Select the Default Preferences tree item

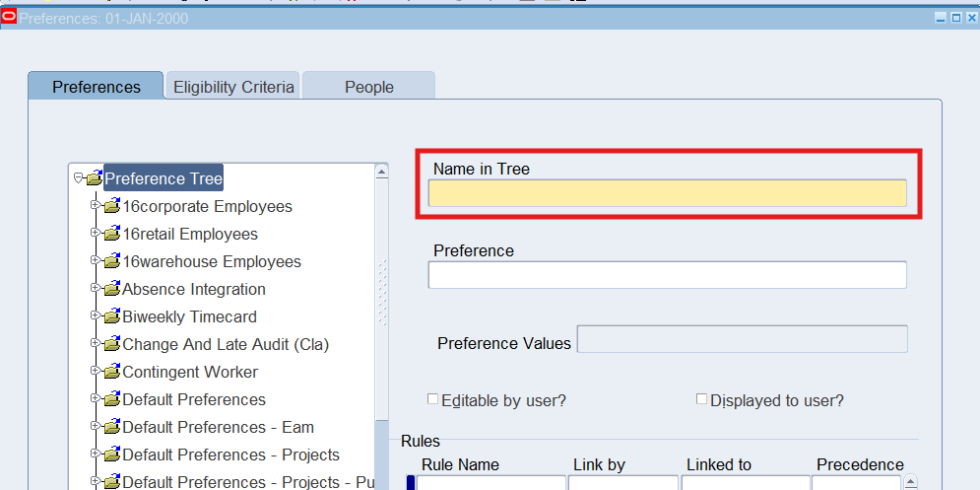pos(193,399)
